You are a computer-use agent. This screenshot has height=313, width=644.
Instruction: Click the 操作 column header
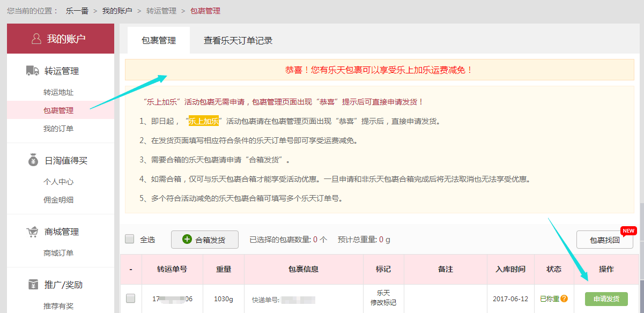click(606, 269)
